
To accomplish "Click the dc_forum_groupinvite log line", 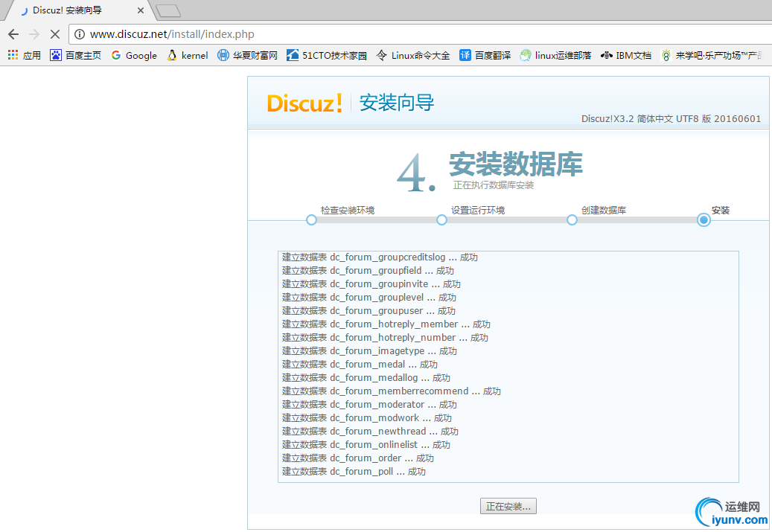I will click(x=371, y=284).
